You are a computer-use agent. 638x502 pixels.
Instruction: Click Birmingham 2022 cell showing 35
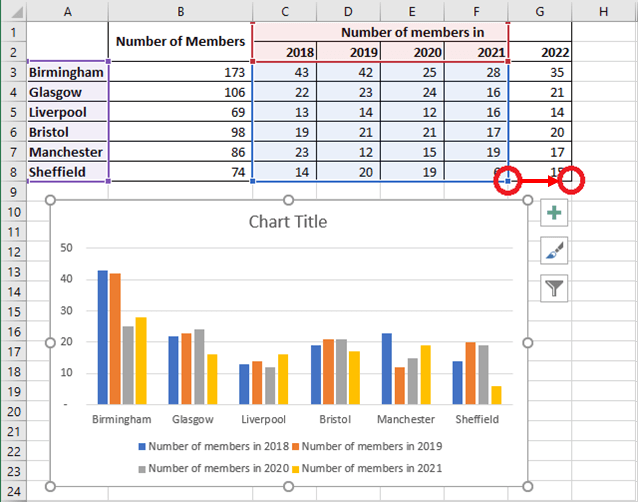(540, 72)
